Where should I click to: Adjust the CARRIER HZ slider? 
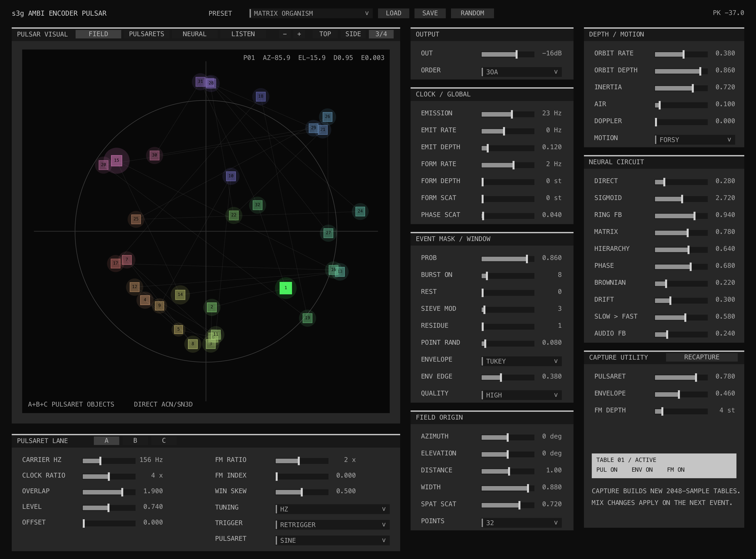109,461
